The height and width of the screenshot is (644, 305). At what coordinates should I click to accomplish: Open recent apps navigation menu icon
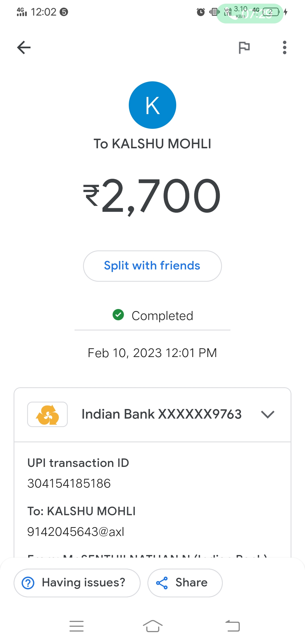pos(77,626)
